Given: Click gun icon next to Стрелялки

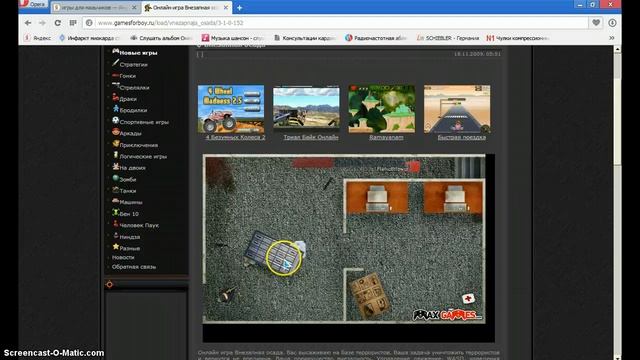Looking at the screenshot, I should pos(116,86).
